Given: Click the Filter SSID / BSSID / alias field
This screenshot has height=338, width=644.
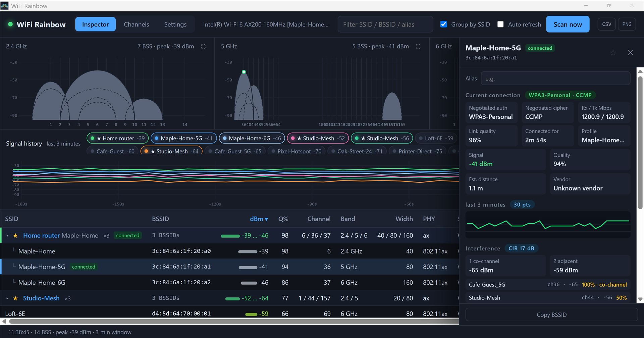Looking at the screenshot, I should tap(385, 24).
